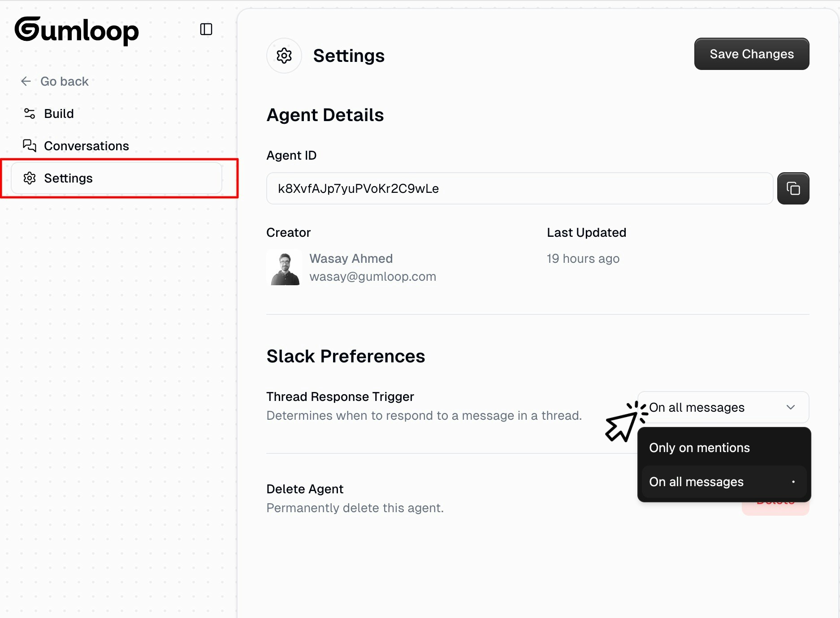
Task: Click the thread description text under Thread Response Trigger
Action: [424, 415]
